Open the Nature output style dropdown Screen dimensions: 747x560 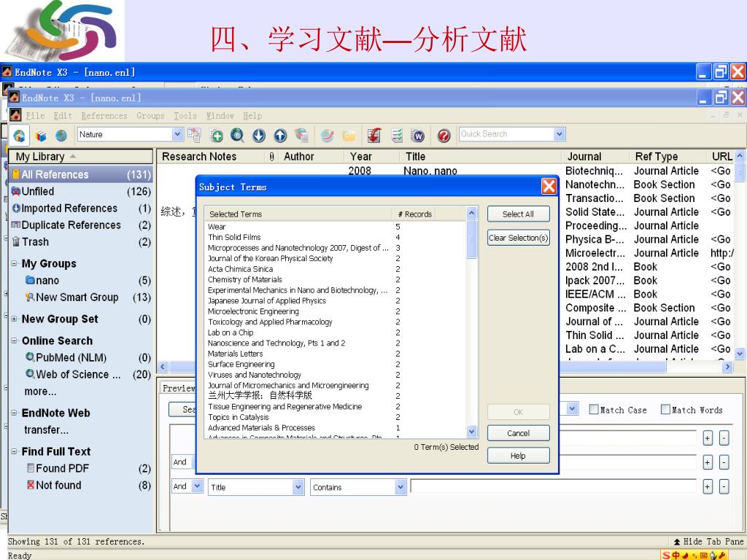coord(177,134)
